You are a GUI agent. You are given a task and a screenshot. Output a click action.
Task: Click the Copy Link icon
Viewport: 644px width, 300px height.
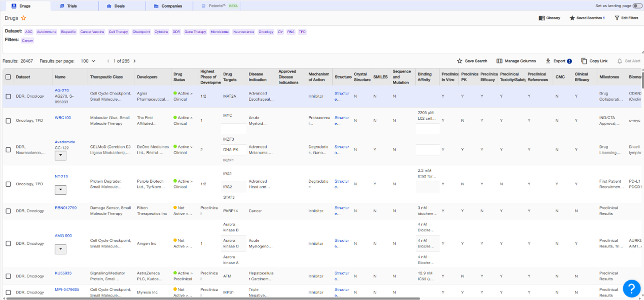(584, 61)
